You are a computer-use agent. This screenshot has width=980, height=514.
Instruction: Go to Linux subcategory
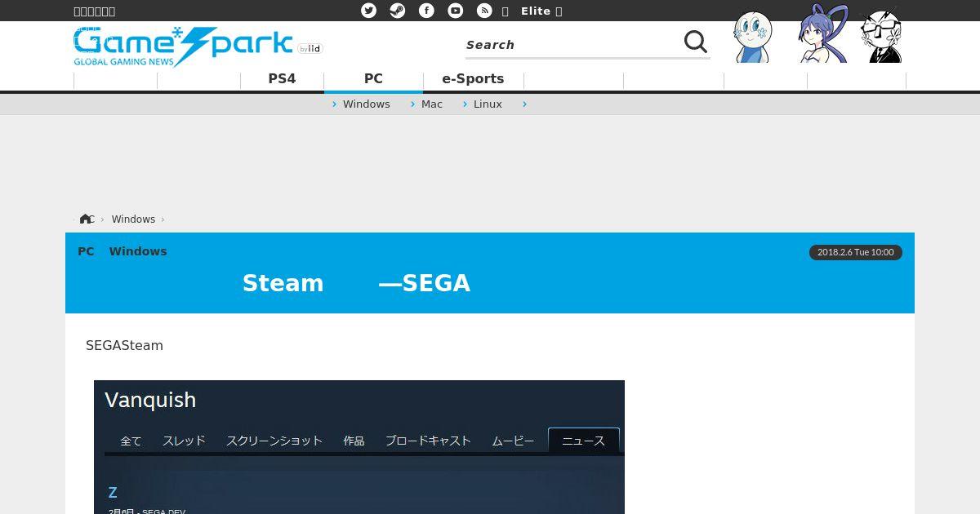point(488,104)
